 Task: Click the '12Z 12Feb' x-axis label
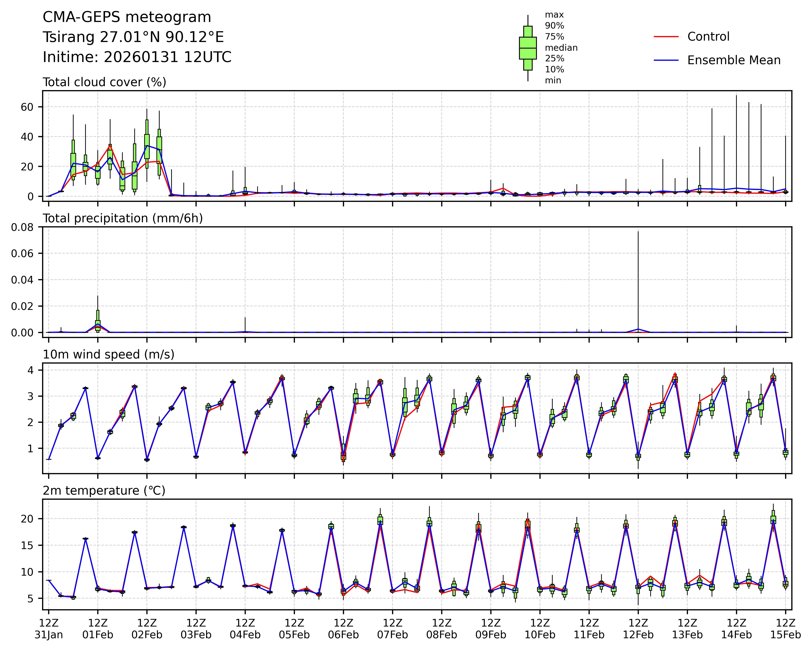(638, 629)
